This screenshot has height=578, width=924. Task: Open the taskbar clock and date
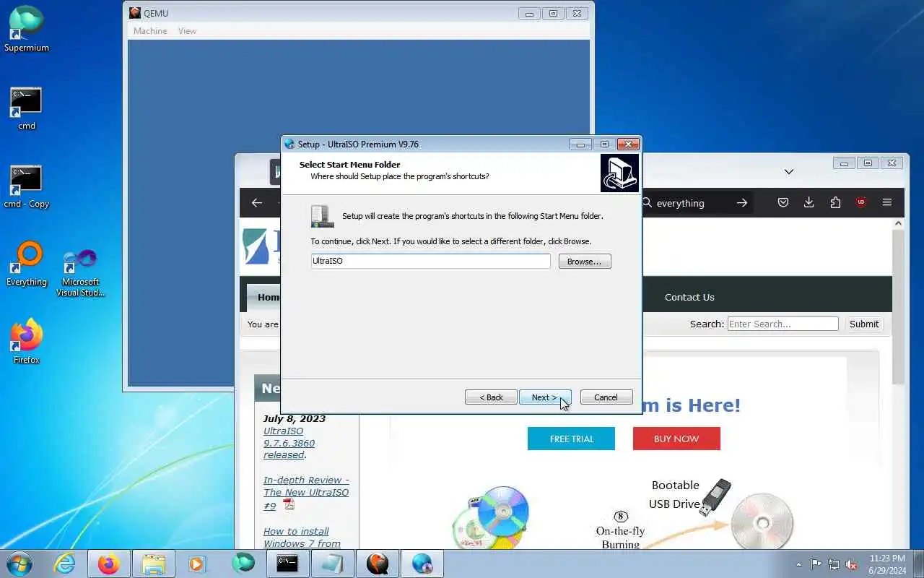click(x=887, y=564)
